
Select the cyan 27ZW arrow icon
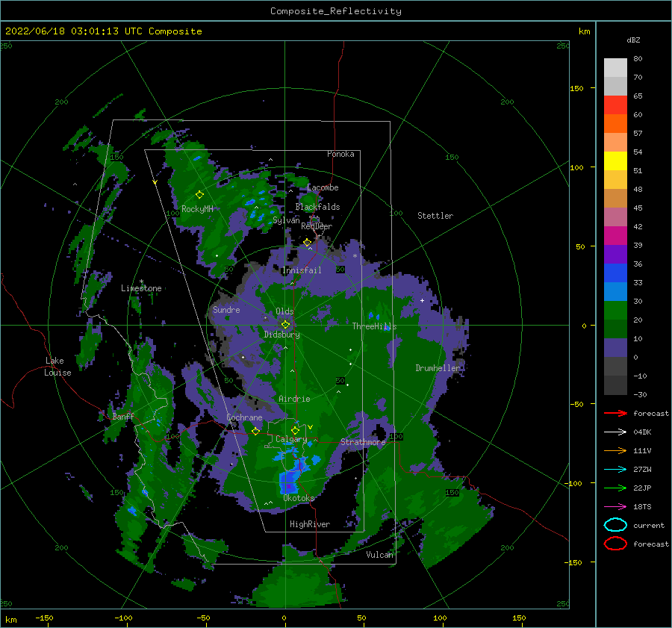tap(615, 470)
